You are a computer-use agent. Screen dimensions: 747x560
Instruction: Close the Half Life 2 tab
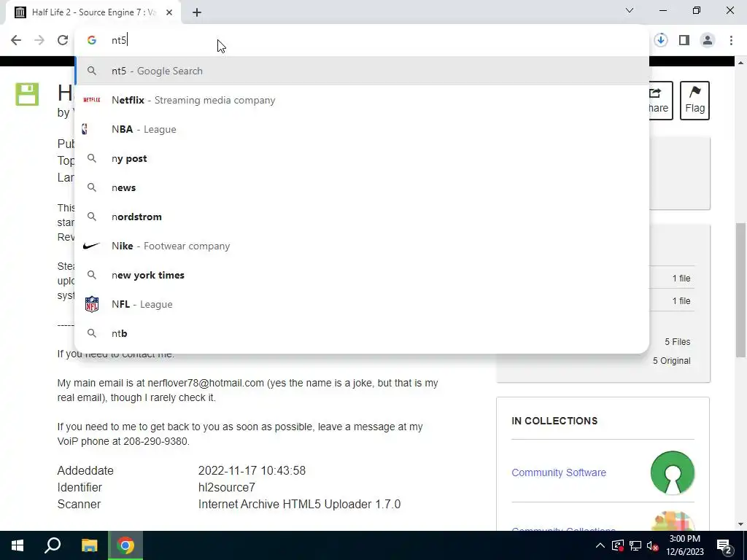pos(169,12)
